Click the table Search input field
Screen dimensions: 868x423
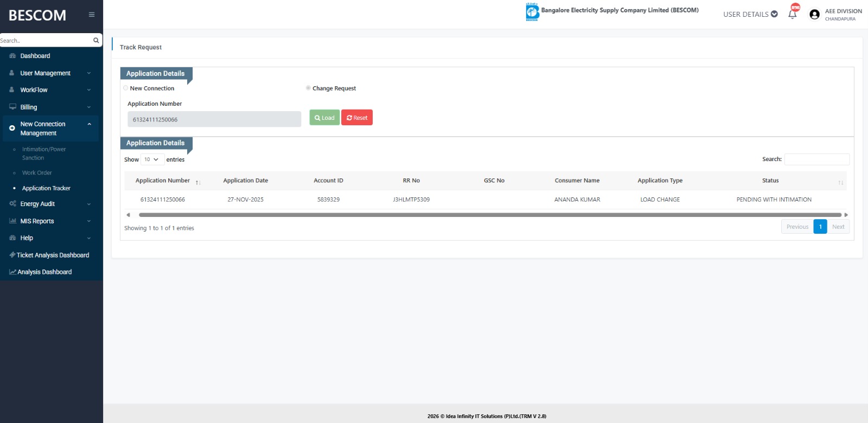click(x=816, y=159)
